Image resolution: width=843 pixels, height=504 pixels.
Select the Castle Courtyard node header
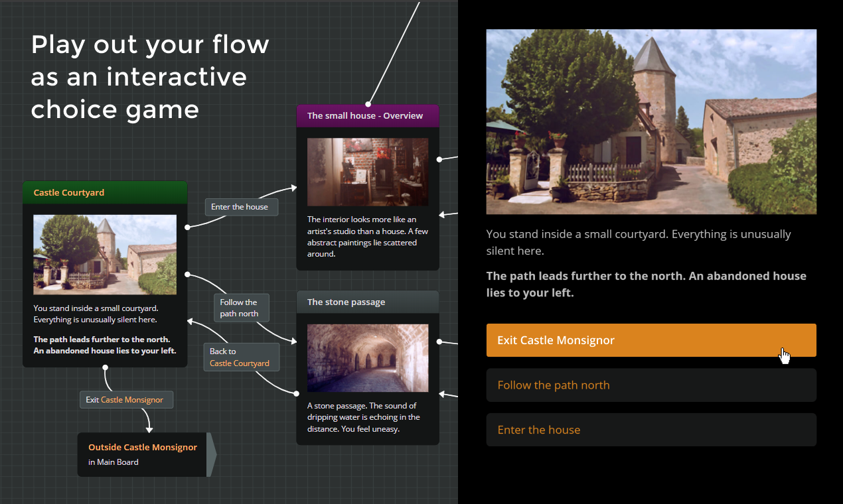(104, 192)
